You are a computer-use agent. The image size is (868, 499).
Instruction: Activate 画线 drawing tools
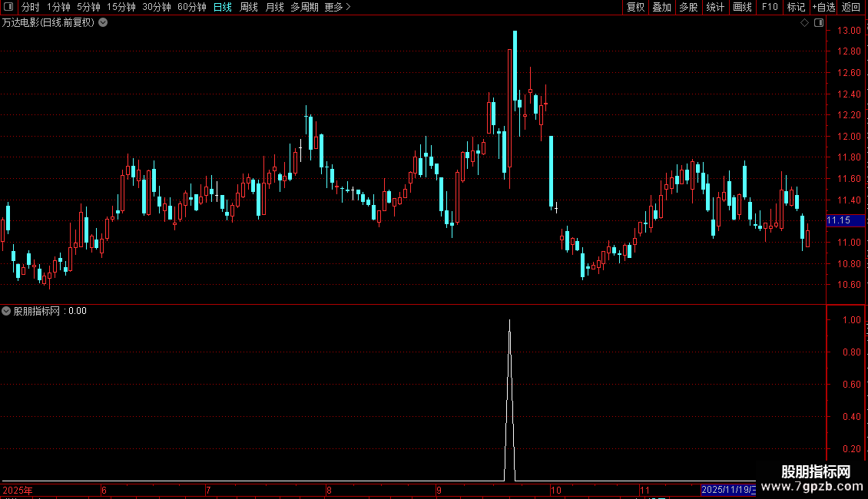742,7
